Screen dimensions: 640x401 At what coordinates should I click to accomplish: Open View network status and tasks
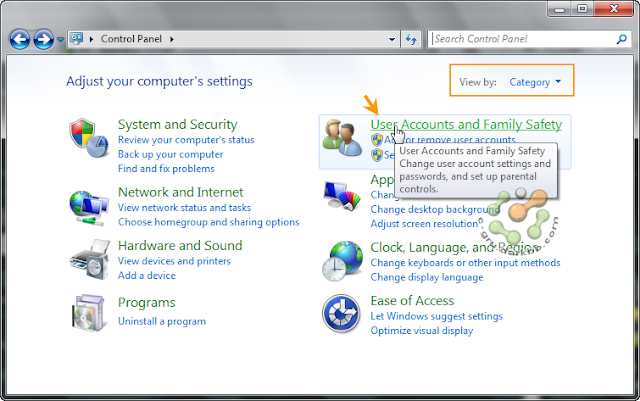point(184,207)
